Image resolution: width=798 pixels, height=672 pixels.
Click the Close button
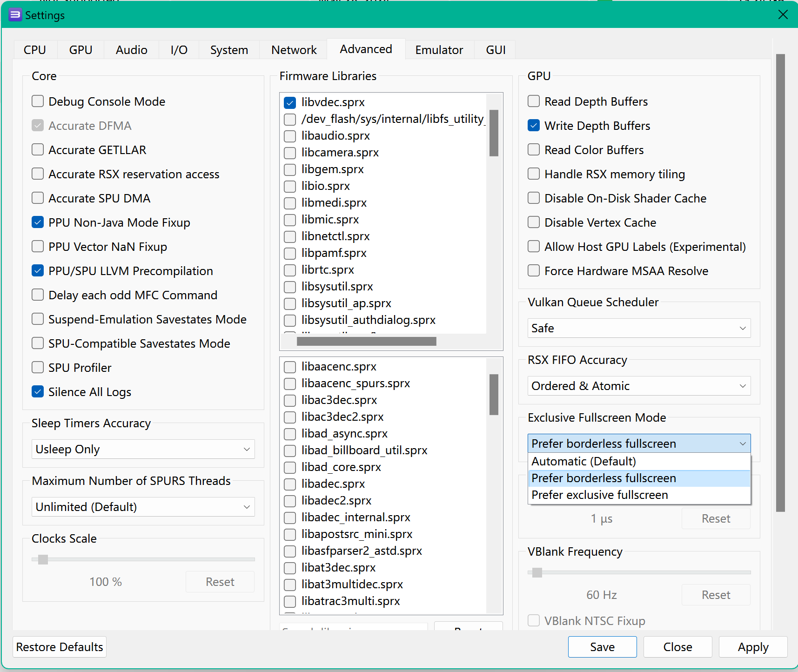click(678, 647)
